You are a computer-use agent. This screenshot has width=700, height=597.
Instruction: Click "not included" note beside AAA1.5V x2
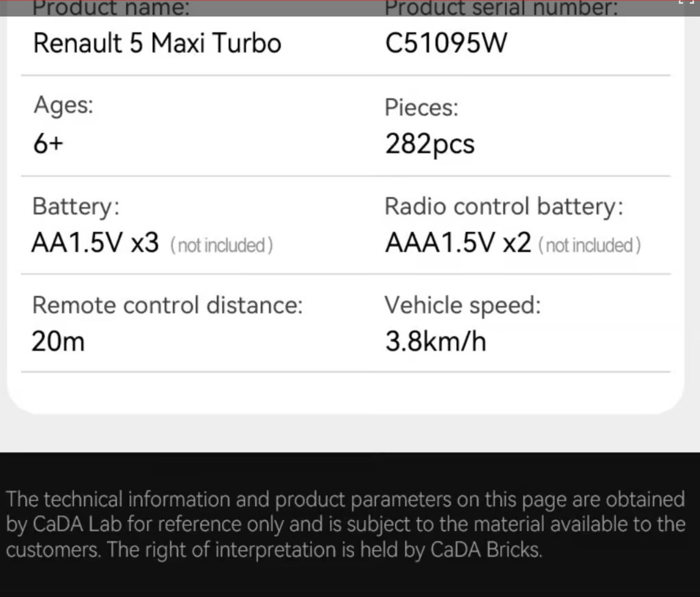click(589, 245)
